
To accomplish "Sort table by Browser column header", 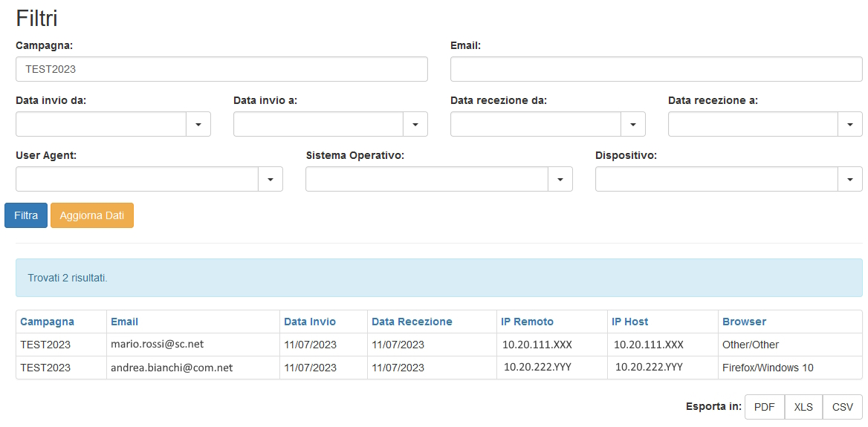I will (x=744, y=322).
